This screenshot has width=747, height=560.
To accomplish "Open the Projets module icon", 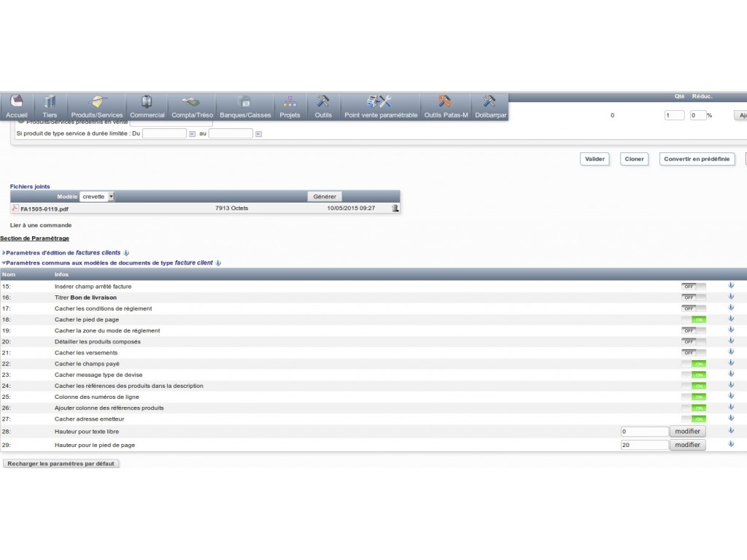I will [290, 102].
